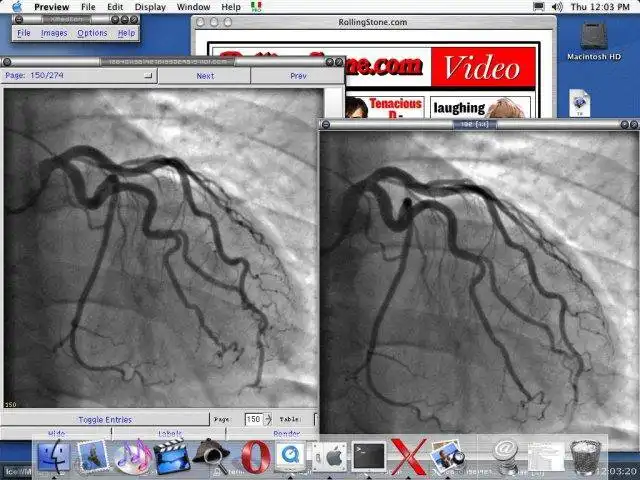
Task: Click the Video banner on RollingStone.com
Action: coord(483,67)
